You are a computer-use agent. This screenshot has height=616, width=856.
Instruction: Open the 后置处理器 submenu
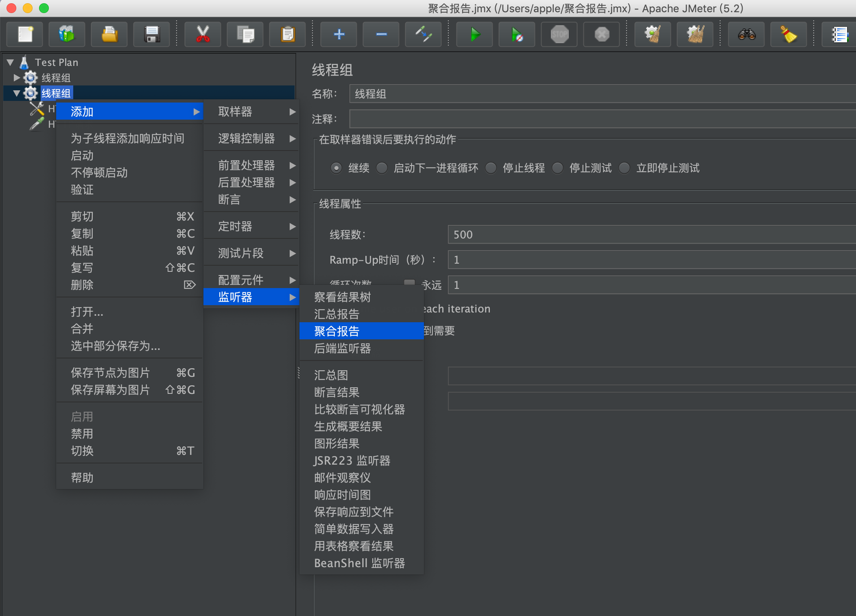(251, 182)
